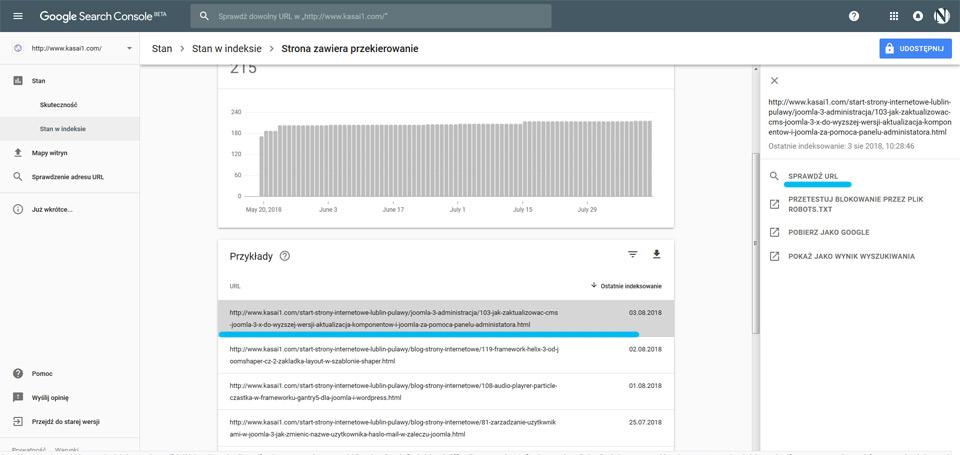Click Strona zawiera przekierowanie breadcrumb title
Screen dimensions: 960x455
tap(350, 48)
